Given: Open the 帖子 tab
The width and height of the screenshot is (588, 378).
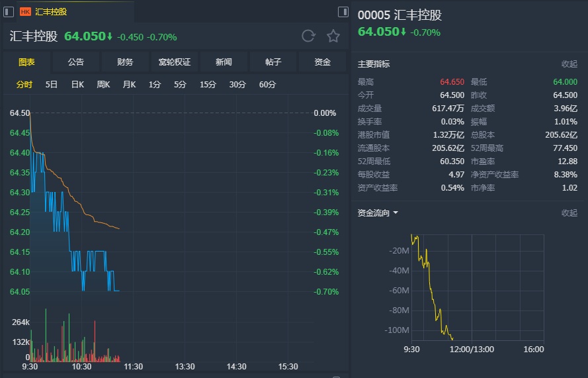Looking at the screenshot, I should point(273,62).
